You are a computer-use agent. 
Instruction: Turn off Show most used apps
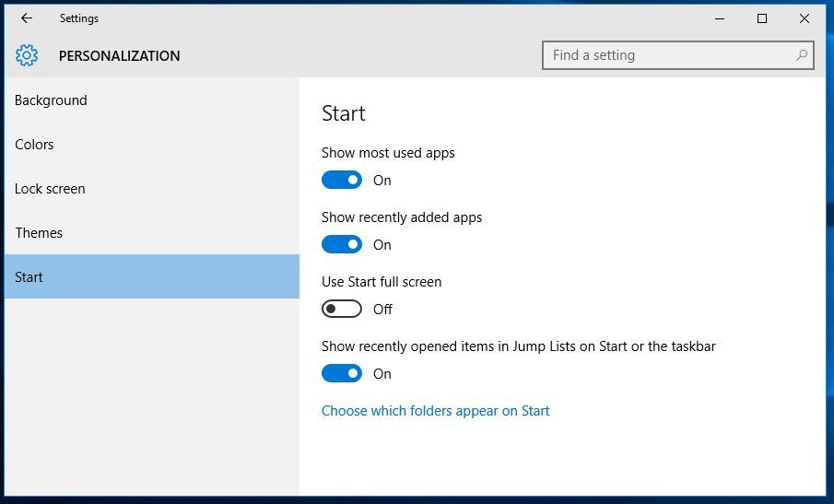click(342, 181)
